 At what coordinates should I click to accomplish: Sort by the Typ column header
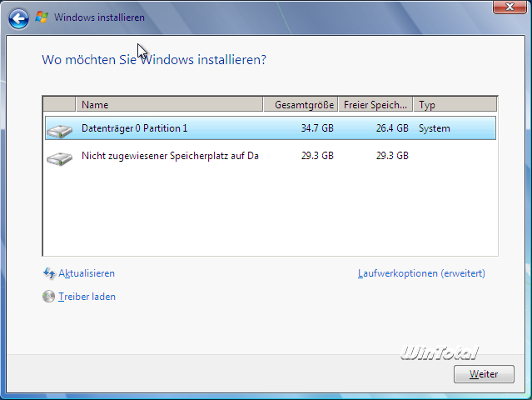point(455,105)
